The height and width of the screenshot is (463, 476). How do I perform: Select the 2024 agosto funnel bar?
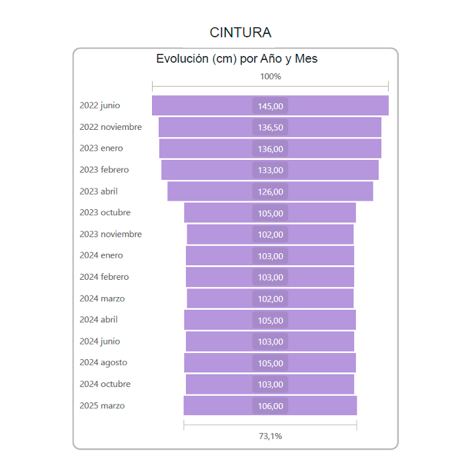[220, 363]
